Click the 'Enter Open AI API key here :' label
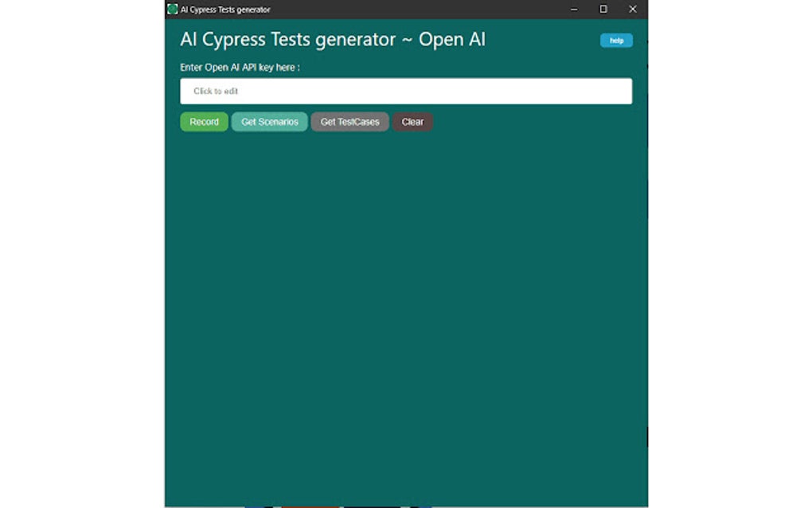Viewport: 812px width, 508px height. point(240,68)
